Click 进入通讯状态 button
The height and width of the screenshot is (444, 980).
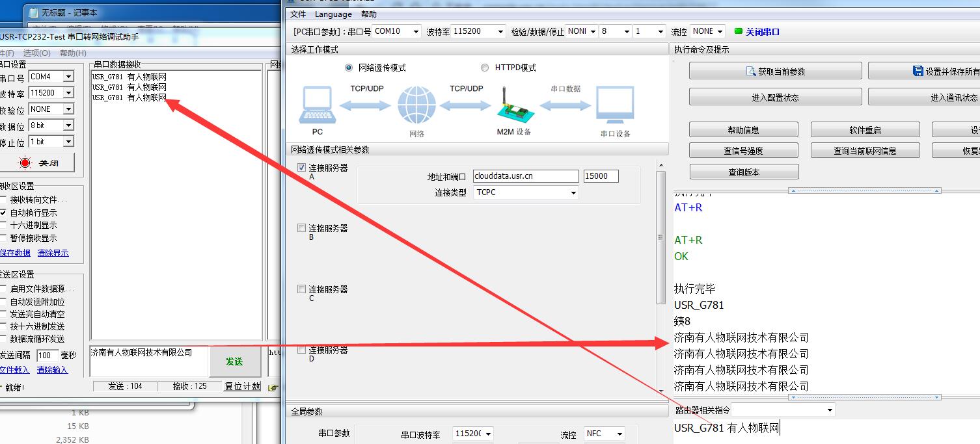coord(924,98)
